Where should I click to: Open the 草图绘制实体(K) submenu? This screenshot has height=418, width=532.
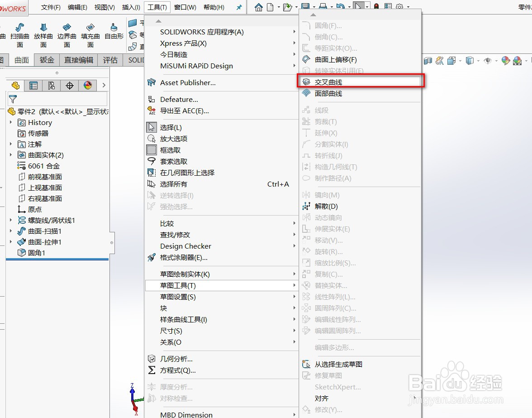pyautogui.click(x=222, y=274)
